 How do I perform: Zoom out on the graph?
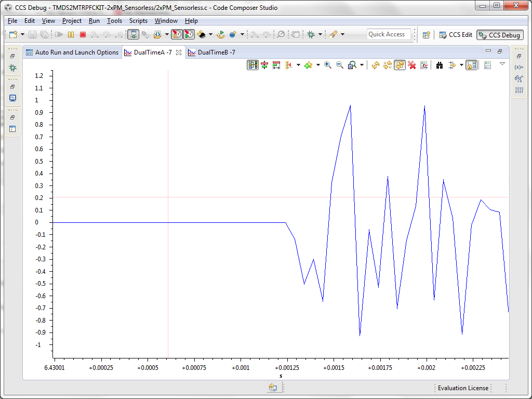340,65
